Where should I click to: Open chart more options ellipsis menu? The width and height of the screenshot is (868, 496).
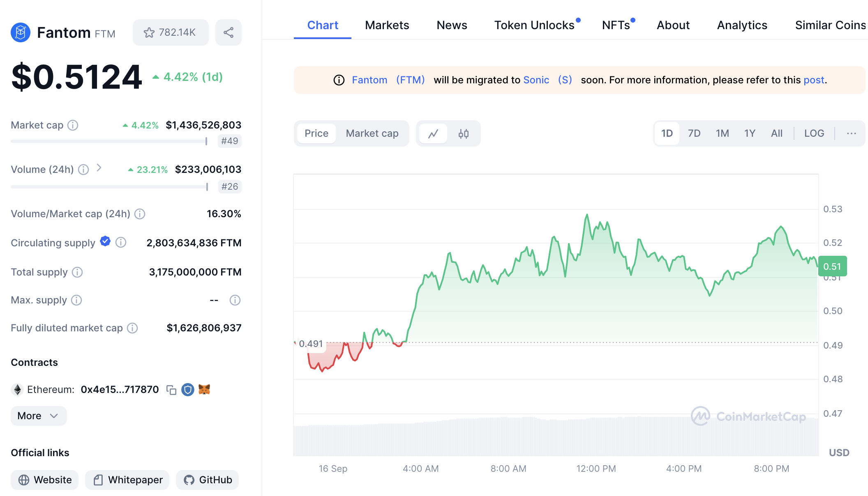(852, 133)
